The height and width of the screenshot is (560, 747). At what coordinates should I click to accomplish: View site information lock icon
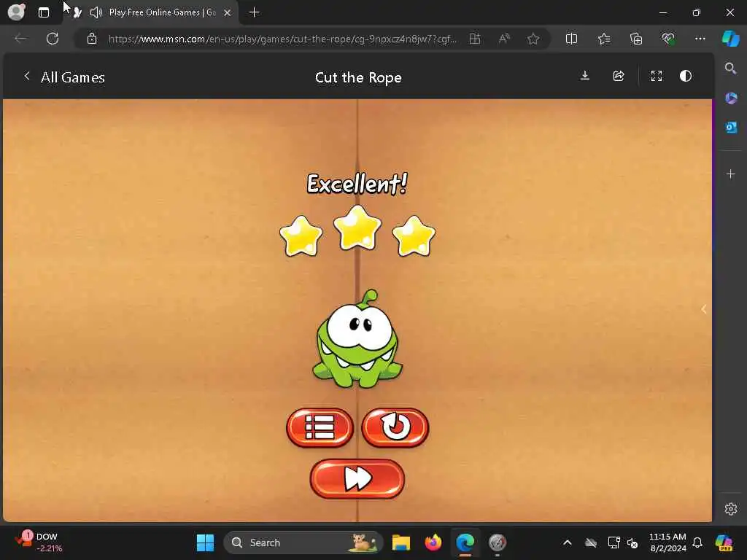click(x=92, y=39)
